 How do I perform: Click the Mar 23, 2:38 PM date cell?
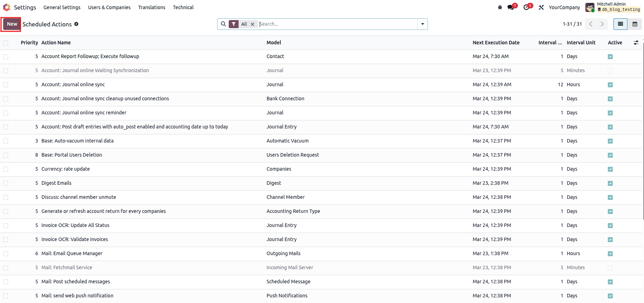[490, 183]
